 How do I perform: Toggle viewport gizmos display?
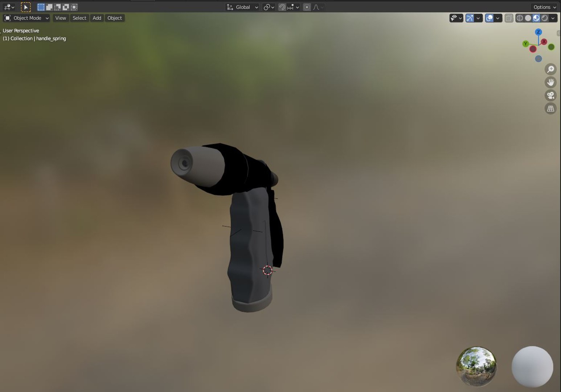[x=470, y=18]
